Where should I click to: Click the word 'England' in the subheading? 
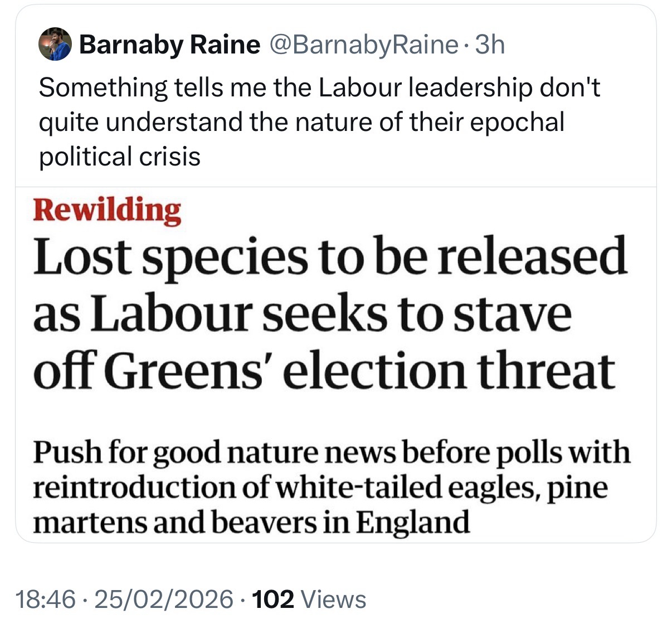pyautogui.click(x=413, y=523)
